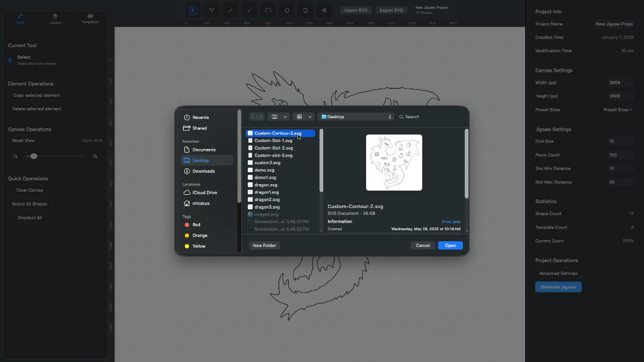Open the column view mode dropdown
This screenshot has width=644, height=362.
click(x=278, y=117)
